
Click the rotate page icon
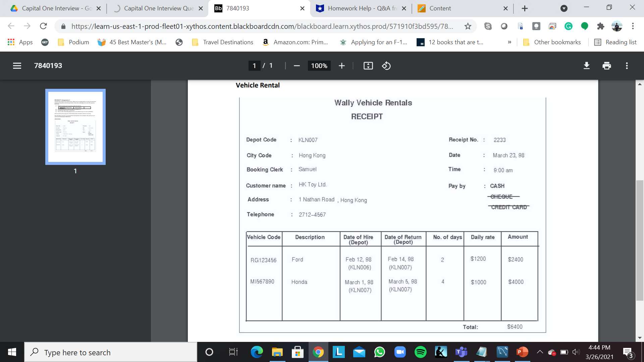pyautogui.click(x=386, y=66)
